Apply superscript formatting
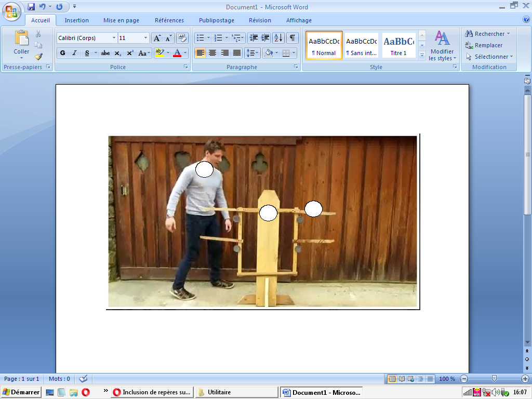Image resolution: width=532 pixels, height=399 pixels. point(130,53)
